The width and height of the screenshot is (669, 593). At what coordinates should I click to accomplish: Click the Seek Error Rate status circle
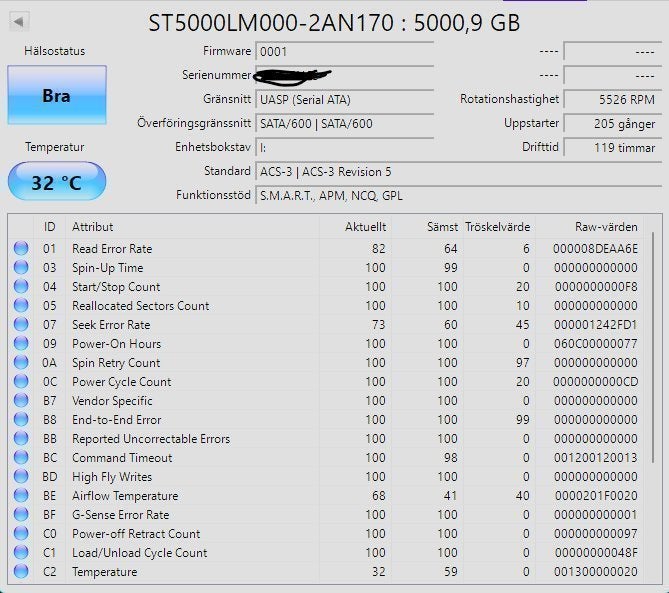(21, 324)
